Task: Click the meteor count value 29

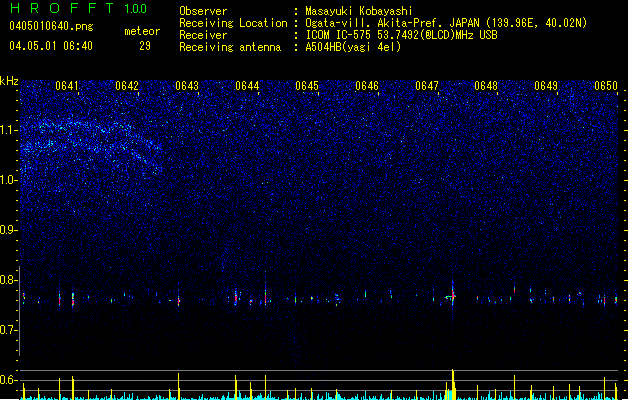Action: pos(145,46)
